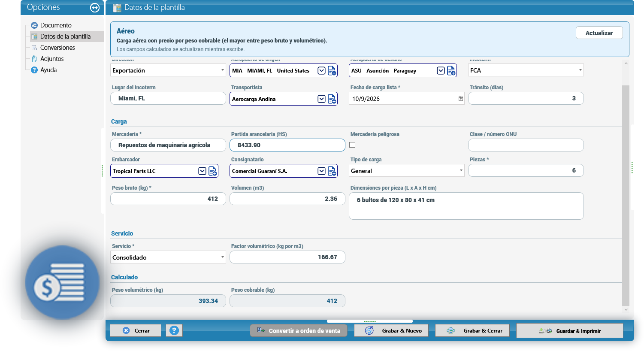Click the Adjuntos clip icon
Viewport: 644px width, 351px height.
click(x=34, y=59)
